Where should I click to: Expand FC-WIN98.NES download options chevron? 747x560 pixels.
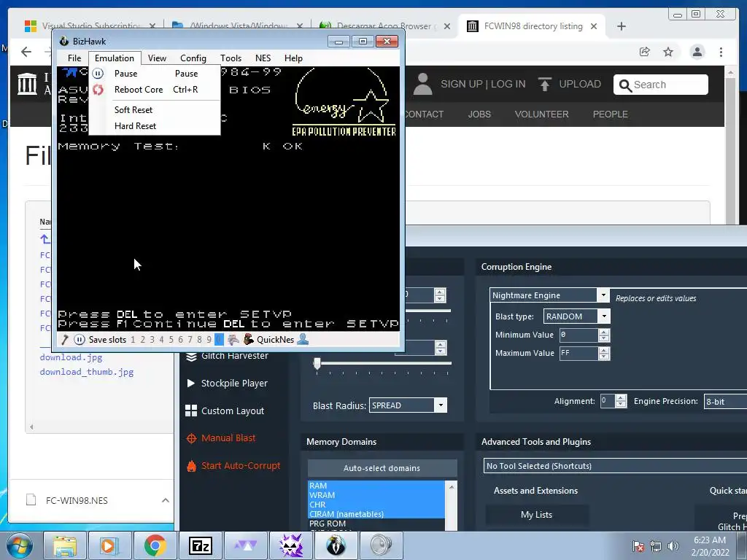point(166,500)
